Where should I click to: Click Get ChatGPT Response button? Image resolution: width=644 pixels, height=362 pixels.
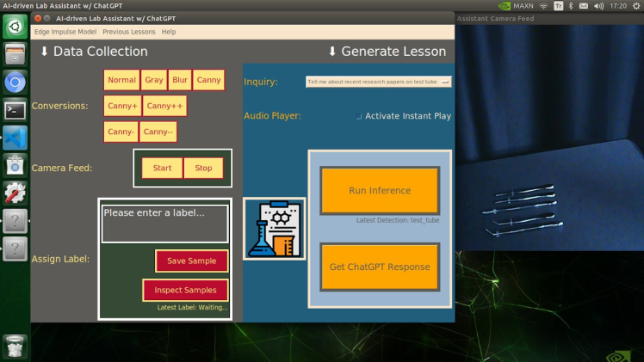[x=380, y=267]
